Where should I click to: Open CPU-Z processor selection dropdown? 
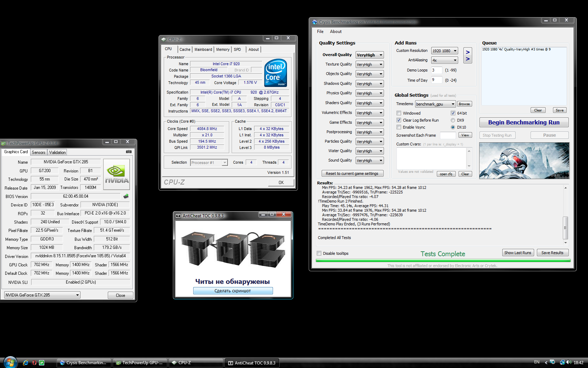[x=209, y=163]
